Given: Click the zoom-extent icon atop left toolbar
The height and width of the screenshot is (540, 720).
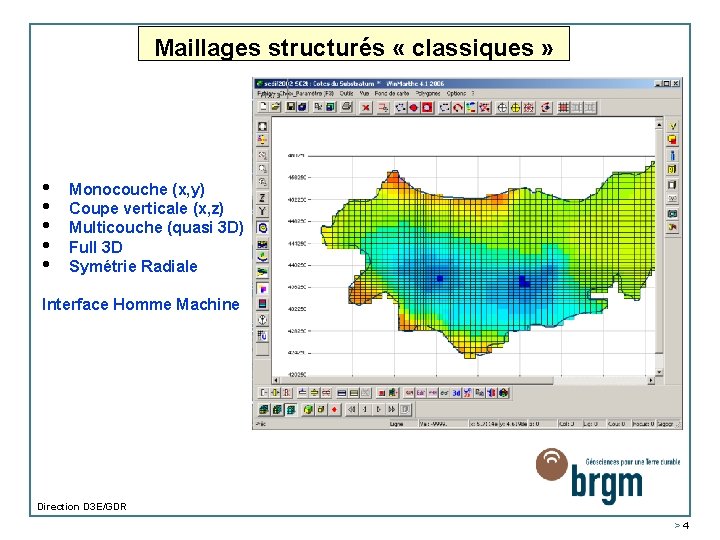Looking at the screenshot, I should coord(262,126).
